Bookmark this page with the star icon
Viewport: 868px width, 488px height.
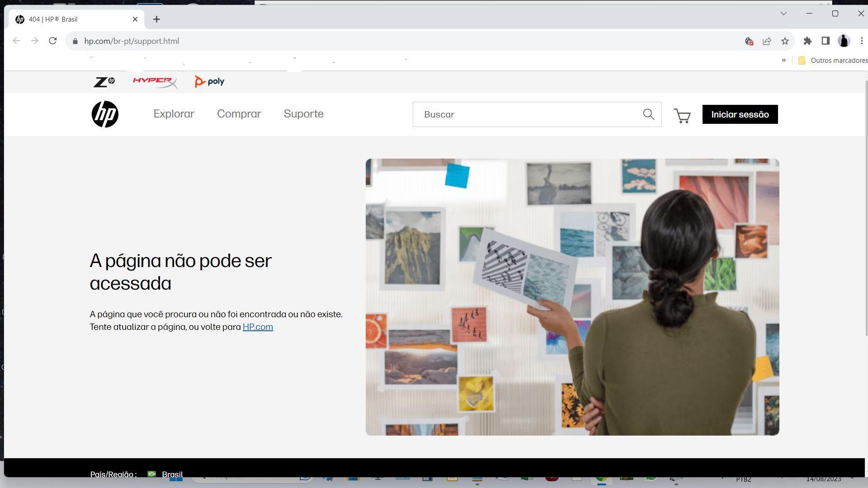[785, 41]
